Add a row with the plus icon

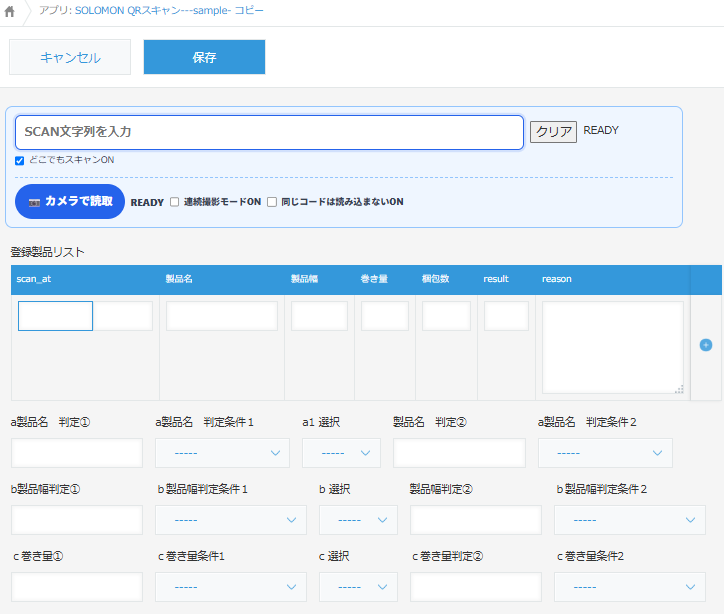coord(706,345)
